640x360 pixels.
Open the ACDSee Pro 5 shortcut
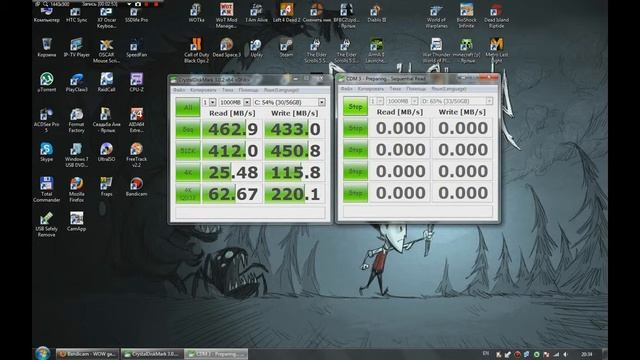pyautogui.click(x=47, y=120)
